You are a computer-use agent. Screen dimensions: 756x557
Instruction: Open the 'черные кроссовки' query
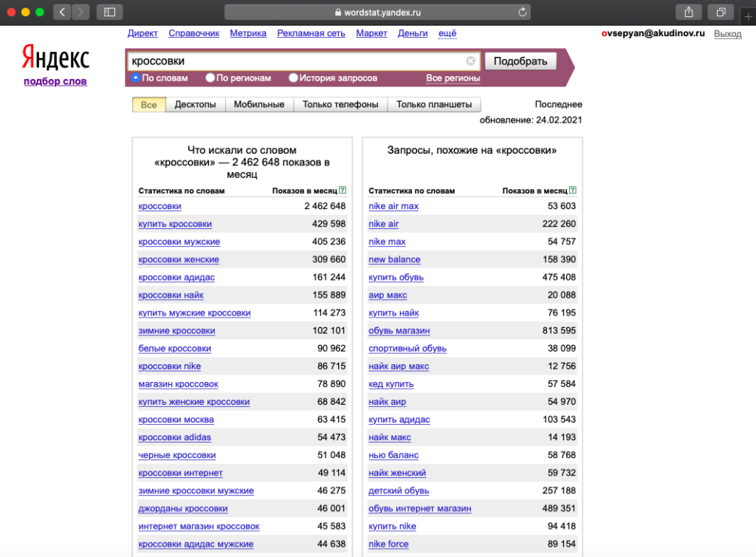177,455
